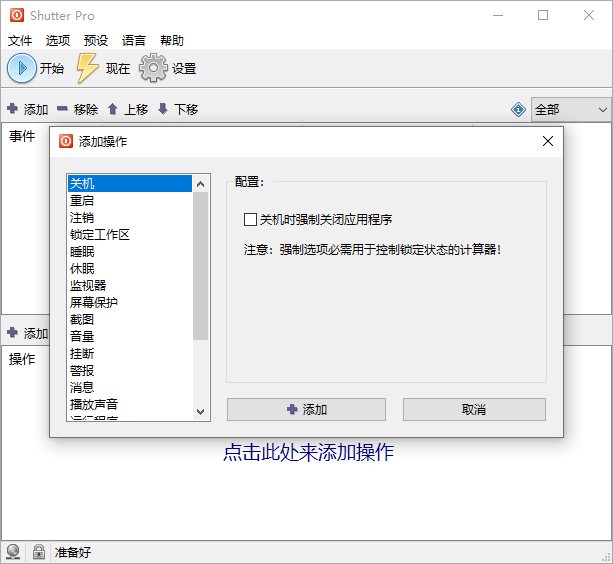Select 屏幕保护 in the action list
This screenshot has height=564, width=613.
point(94,302)
